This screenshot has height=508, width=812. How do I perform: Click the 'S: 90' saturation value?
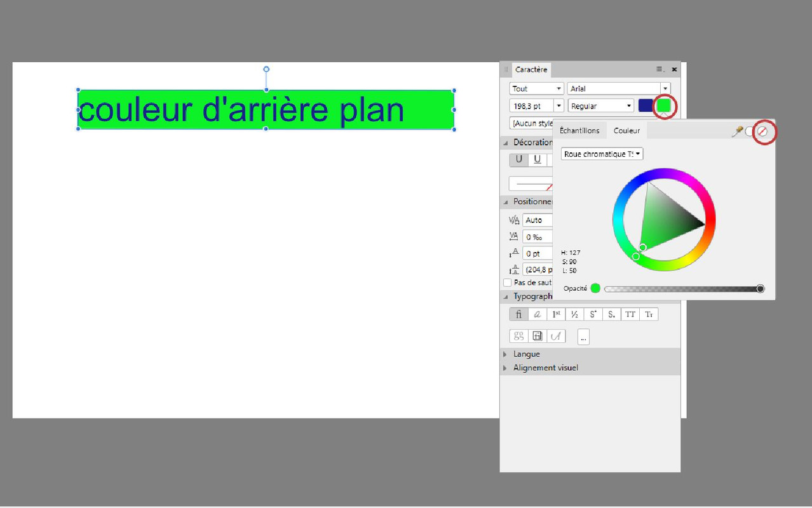point(569,262)
